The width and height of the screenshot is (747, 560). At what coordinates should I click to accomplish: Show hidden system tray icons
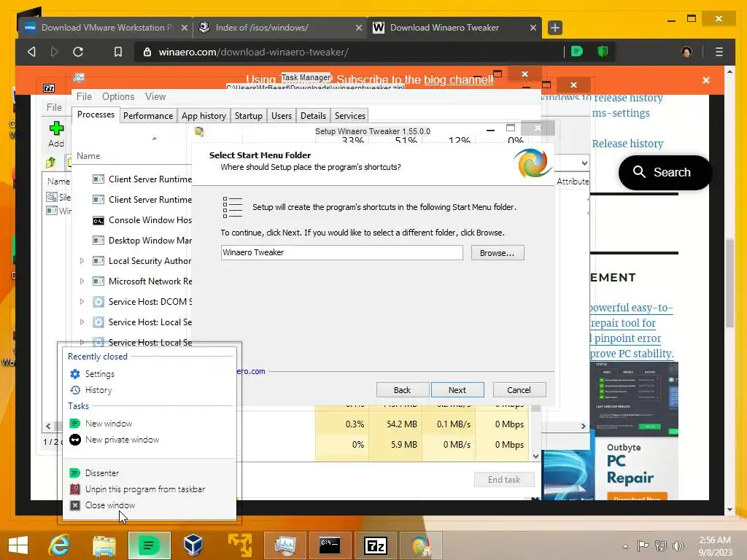625,545
